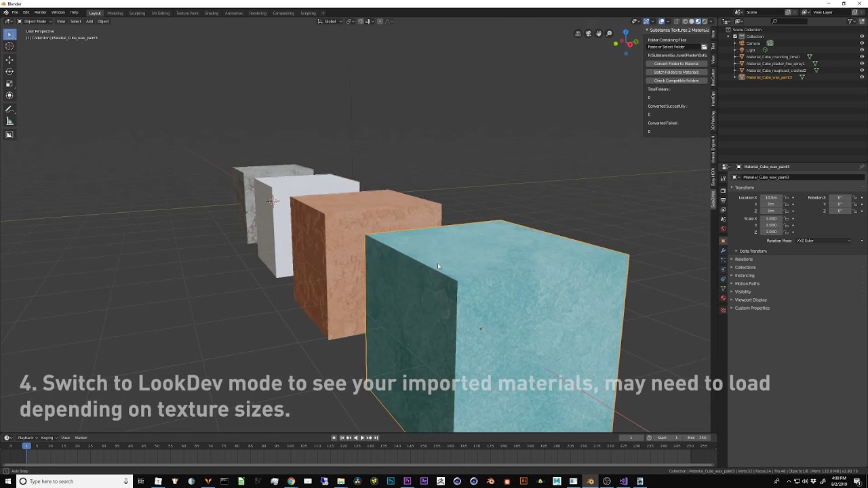Select the Scale tool in the toolbar
Screen dimensions: 868x488
pyautogui.click(x=9, y=83)
